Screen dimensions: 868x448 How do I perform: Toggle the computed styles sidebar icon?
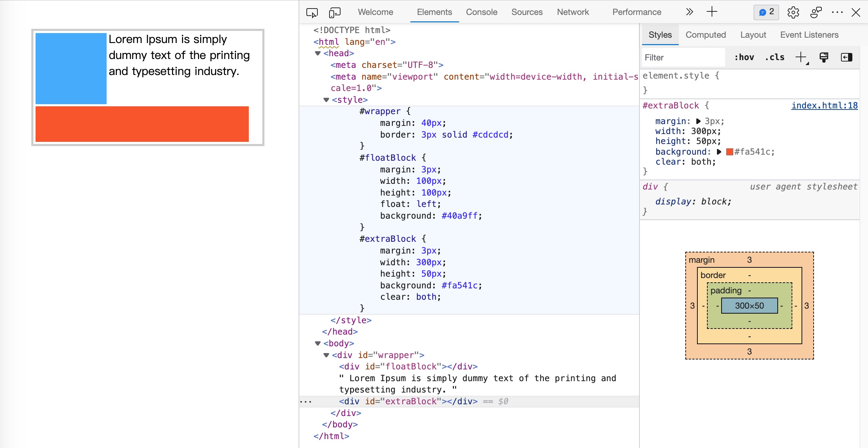pos(846,57)
